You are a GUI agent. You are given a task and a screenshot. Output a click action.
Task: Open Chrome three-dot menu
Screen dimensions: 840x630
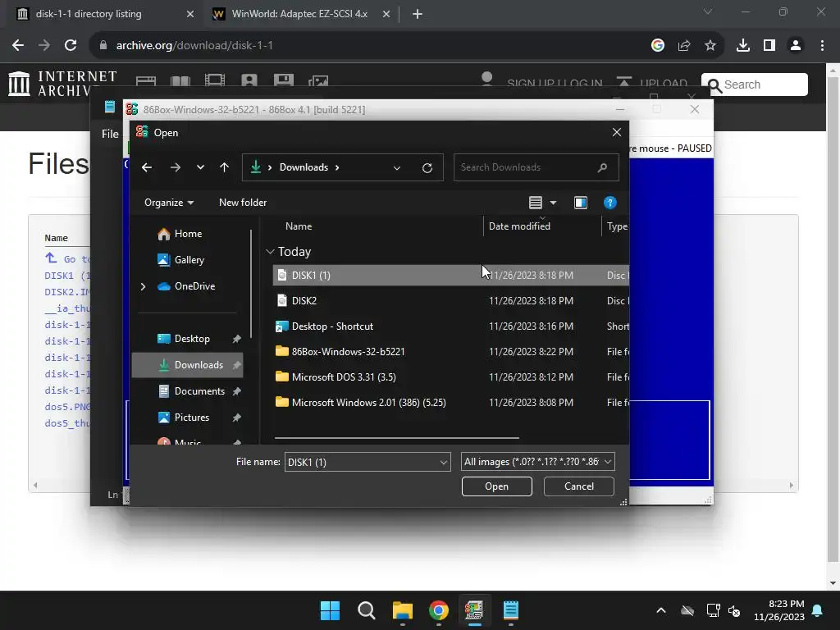tap(822, 46)
